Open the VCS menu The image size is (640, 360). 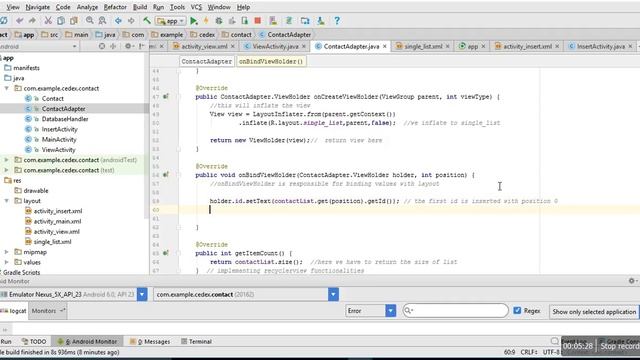(x=196, y=7)
